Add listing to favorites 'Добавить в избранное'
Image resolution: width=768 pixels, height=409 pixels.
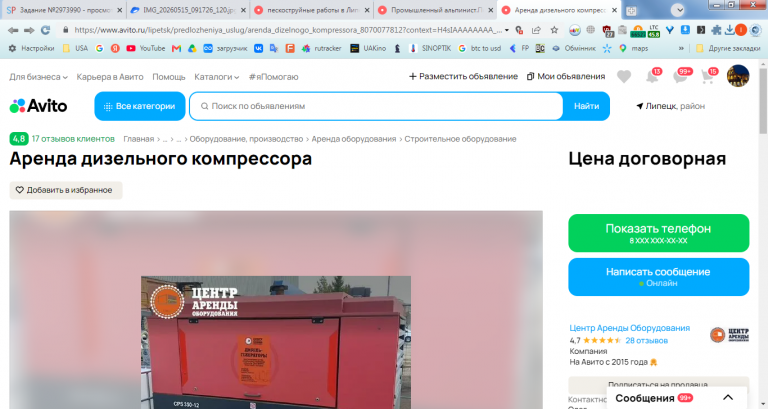point(66,190)
